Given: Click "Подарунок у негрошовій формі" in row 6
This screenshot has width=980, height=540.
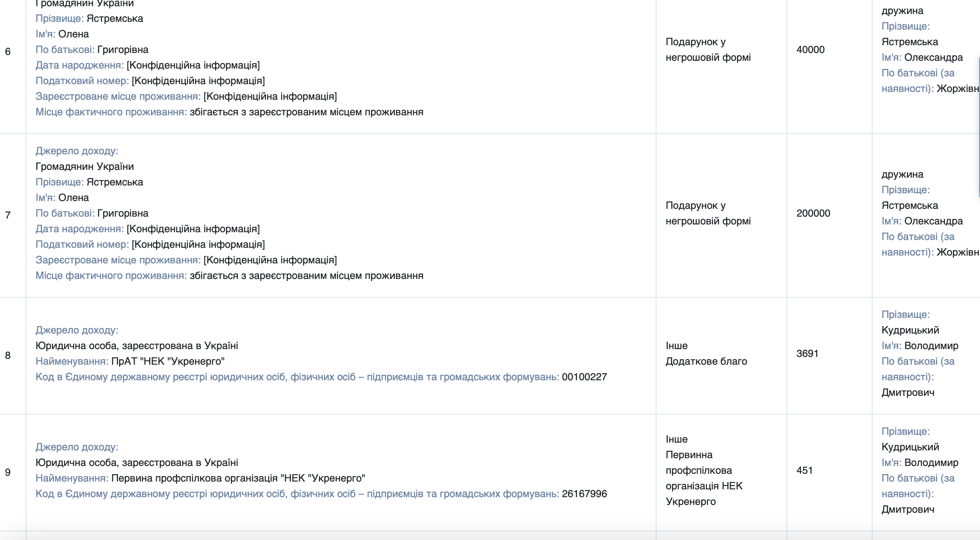Looking at the screenshot, I should [x=708, y=49].
